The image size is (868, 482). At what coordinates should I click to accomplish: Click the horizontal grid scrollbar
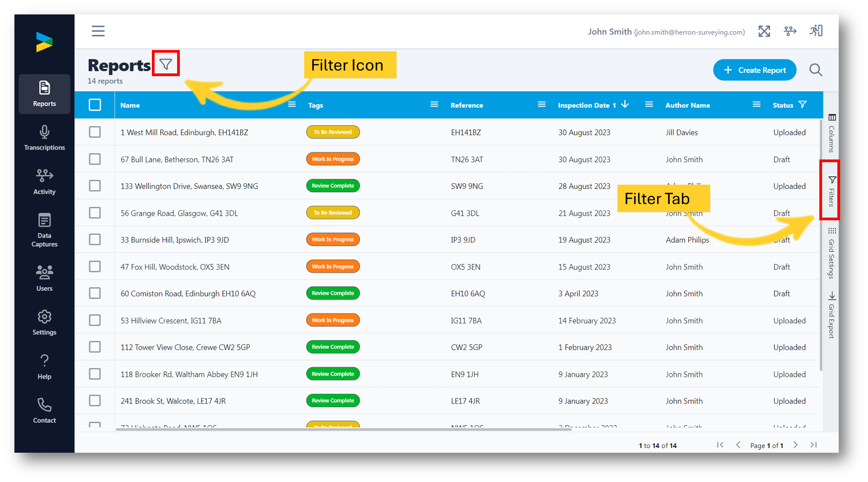(343, 429)
